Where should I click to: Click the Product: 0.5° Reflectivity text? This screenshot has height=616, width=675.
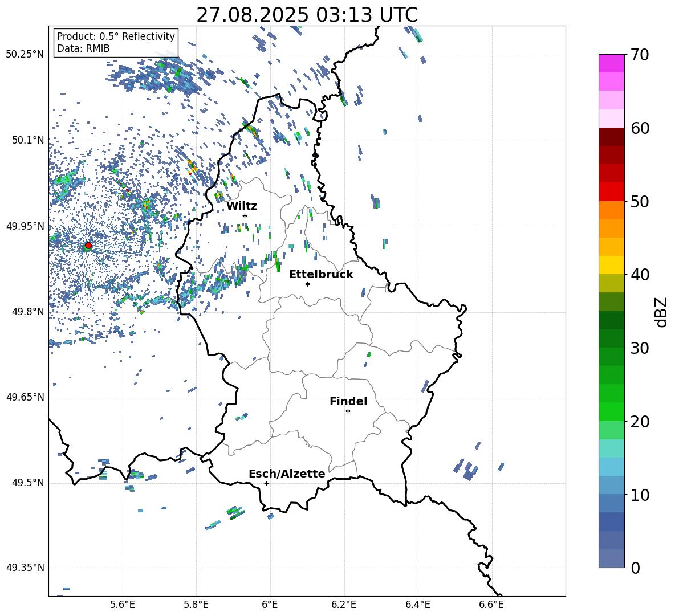tap(116, 36)
